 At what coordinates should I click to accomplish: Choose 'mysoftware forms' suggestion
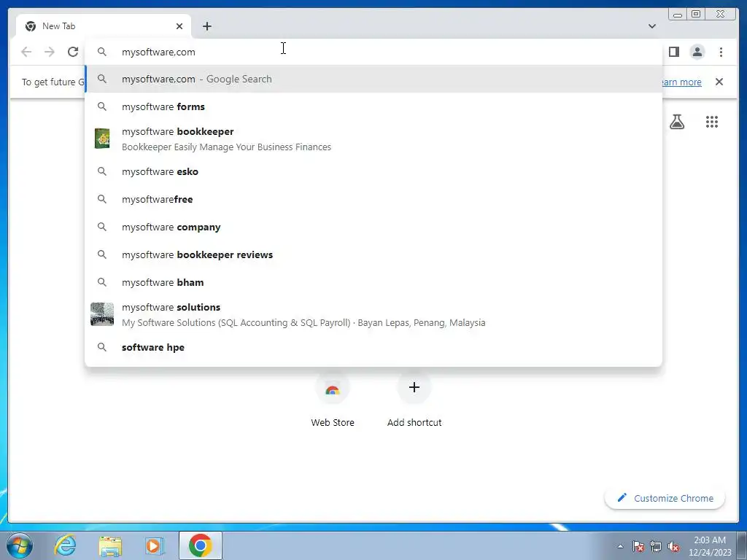pos(373,106)
